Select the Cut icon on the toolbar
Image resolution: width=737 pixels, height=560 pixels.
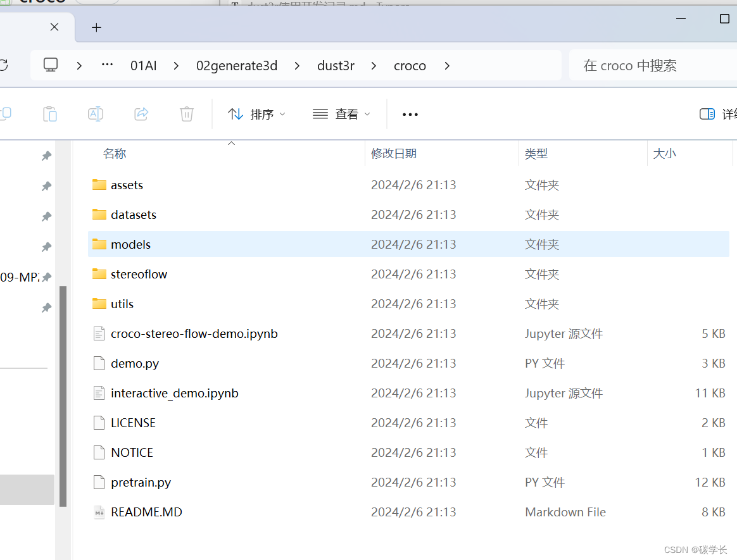pyautogui.click(x=6, y=114)
